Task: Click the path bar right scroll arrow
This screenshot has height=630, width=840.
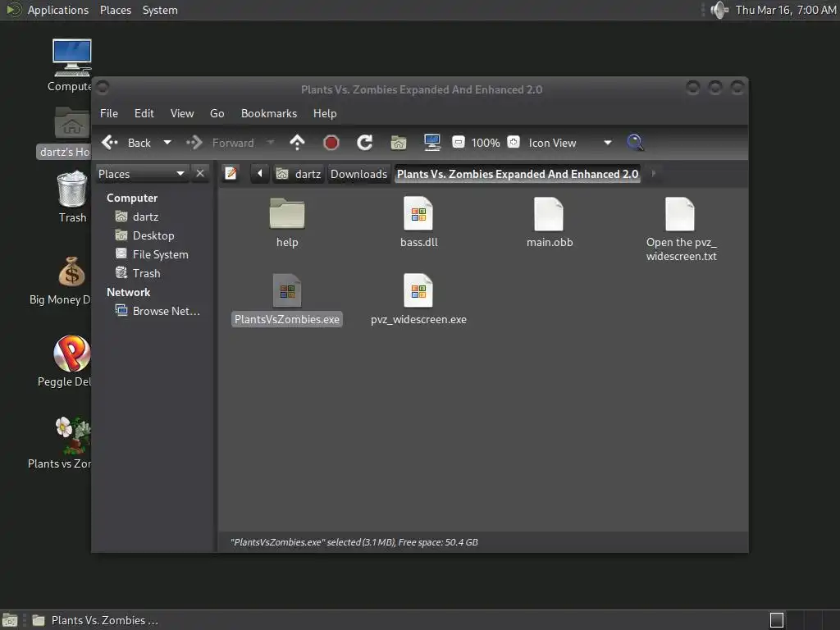Action: click(x=653, y=174)
